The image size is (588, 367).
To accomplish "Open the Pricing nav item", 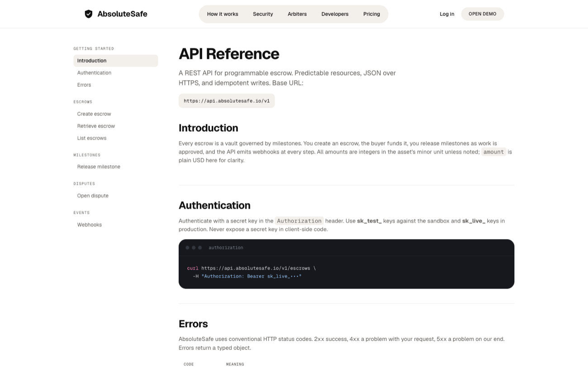I will (x=371, y=14).
